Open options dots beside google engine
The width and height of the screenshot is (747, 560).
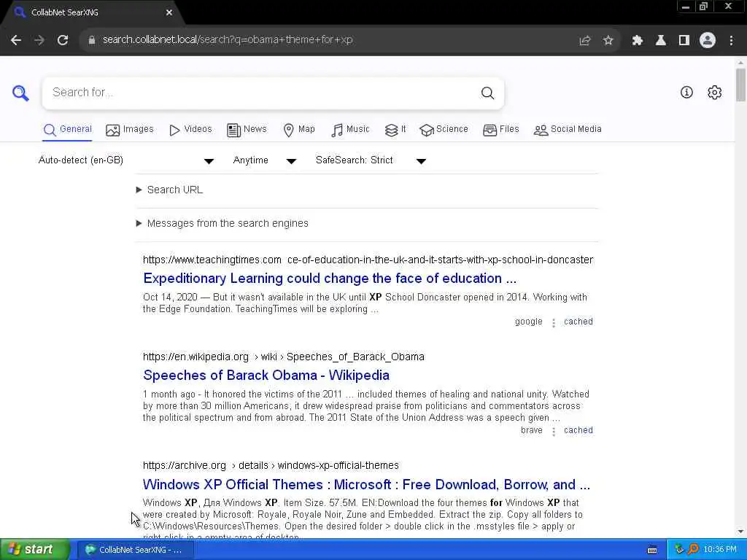(553, 323)
